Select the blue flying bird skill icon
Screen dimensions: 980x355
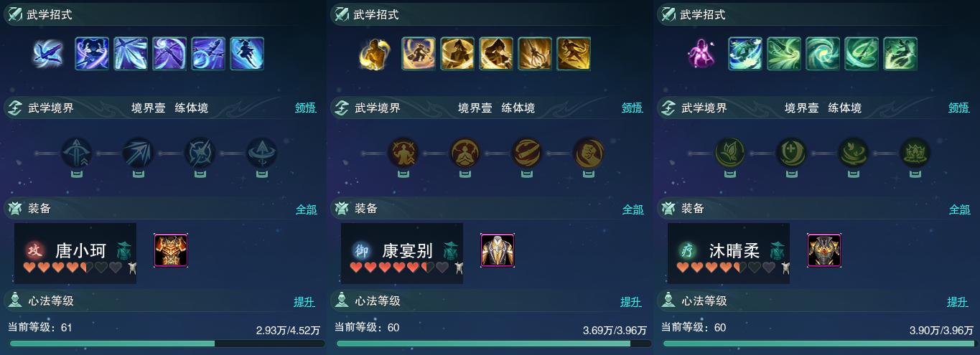(48, 54)
